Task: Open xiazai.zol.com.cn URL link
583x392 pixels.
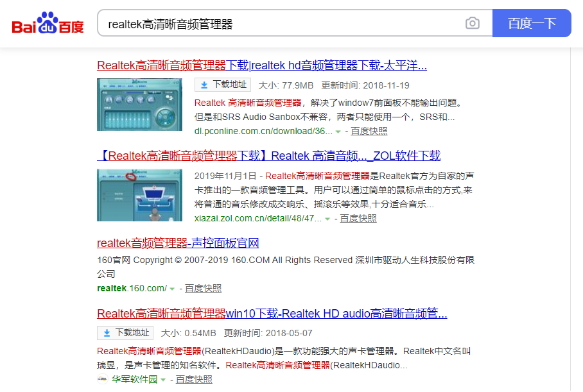Action: click(x=258, y=218)
